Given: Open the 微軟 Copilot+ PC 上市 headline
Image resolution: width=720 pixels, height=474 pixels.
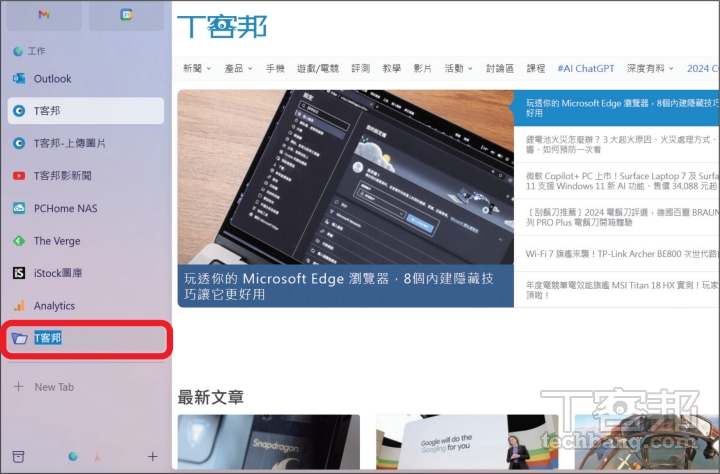Looking at the screenshot, I should click(616, 181).
